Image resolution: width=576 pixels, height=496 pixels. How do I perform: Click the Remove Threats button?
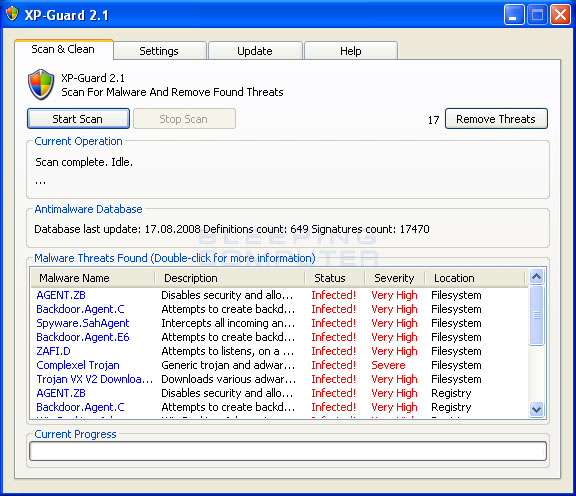496,119
